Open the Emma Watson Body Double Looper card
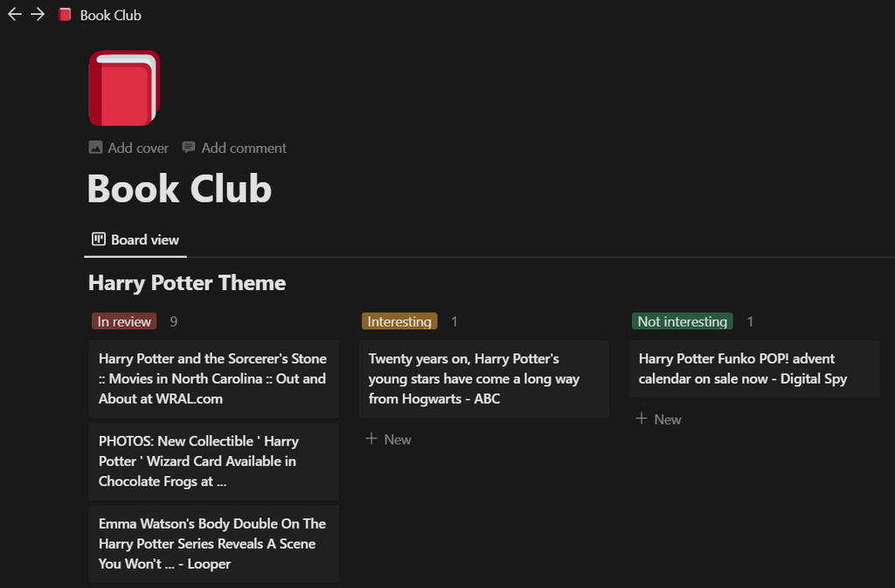 click(x=213, y=543)
